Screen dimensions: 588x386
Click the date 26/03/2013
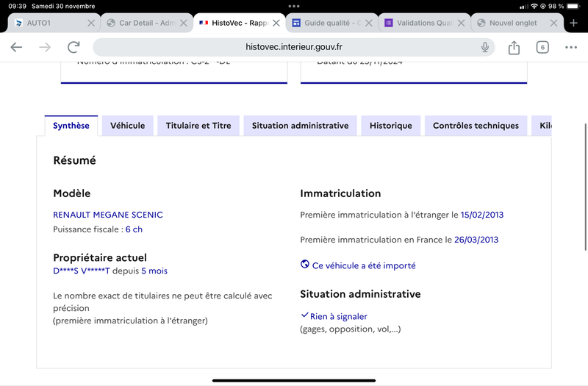476,240
